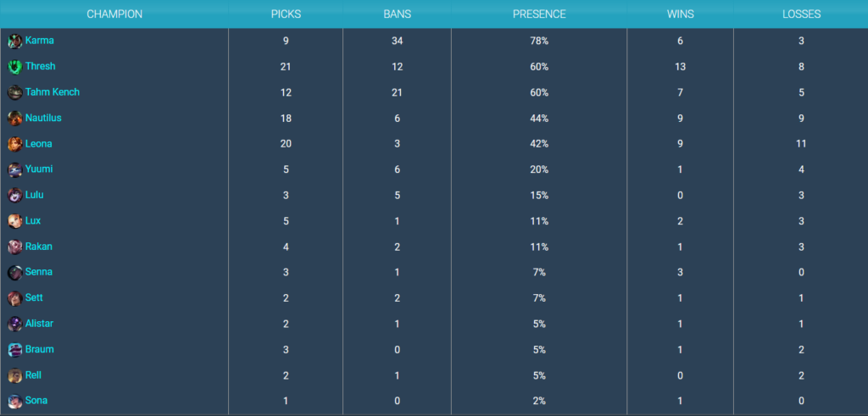This screenshot has height=416, width=868.
Task: Open the Lux champion name link
Action: [33, 221]
